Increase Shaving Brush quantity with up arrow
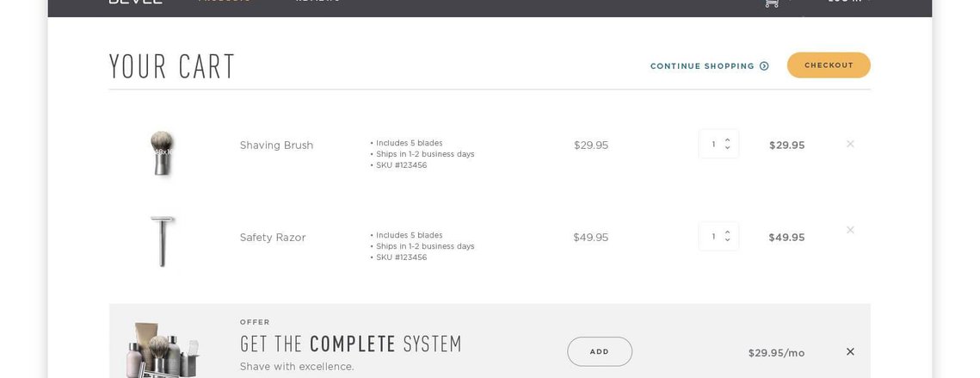 point(727,140)
